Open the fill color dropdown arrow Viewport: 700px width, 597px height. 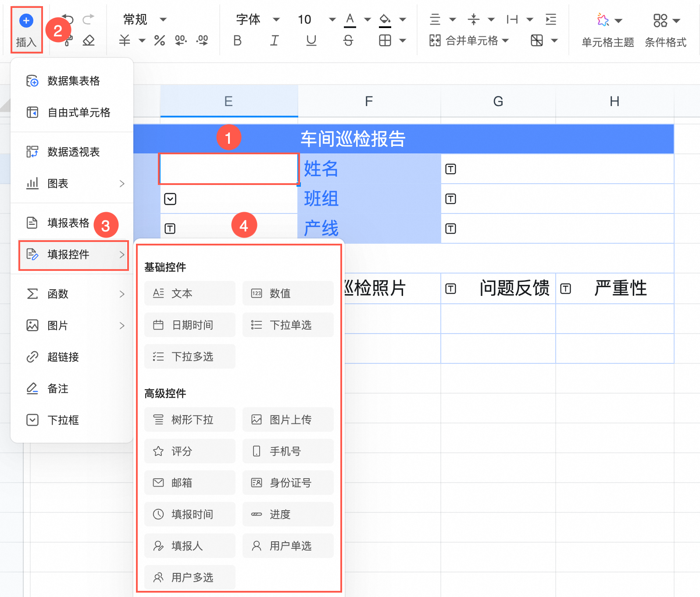[x=403, y=20]
